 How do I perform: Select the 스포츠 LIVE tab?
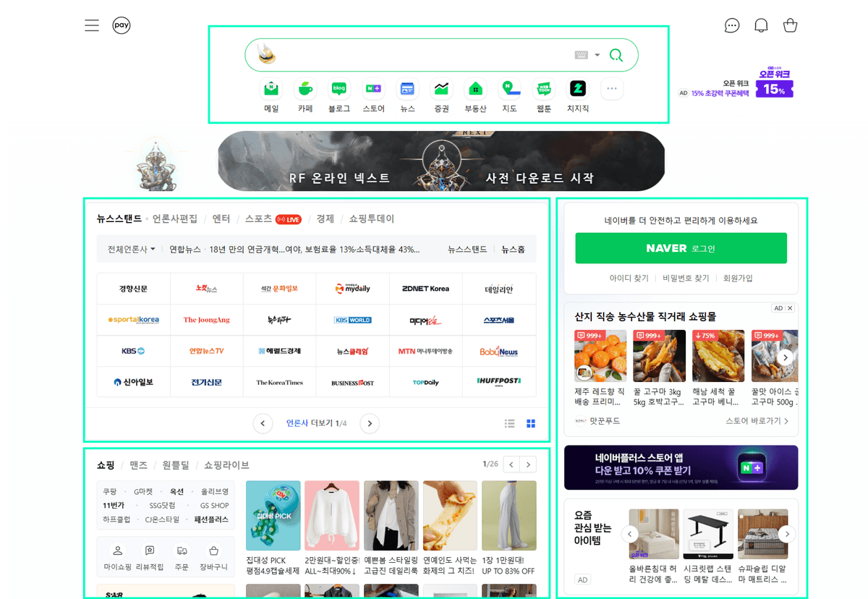[x=273, y=218]
